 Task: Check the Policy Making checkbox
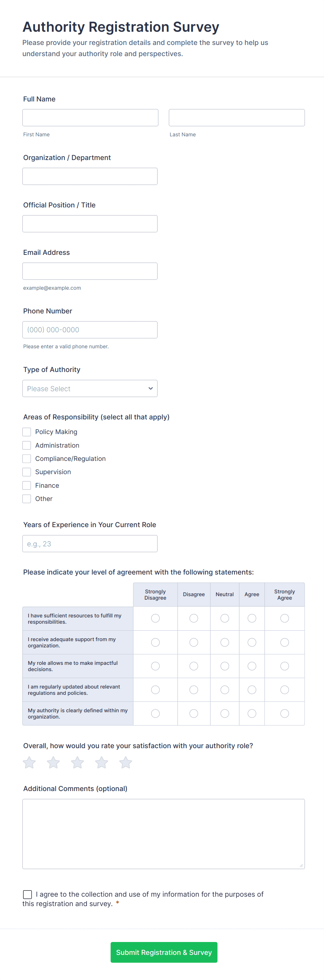tap(26, 432)
